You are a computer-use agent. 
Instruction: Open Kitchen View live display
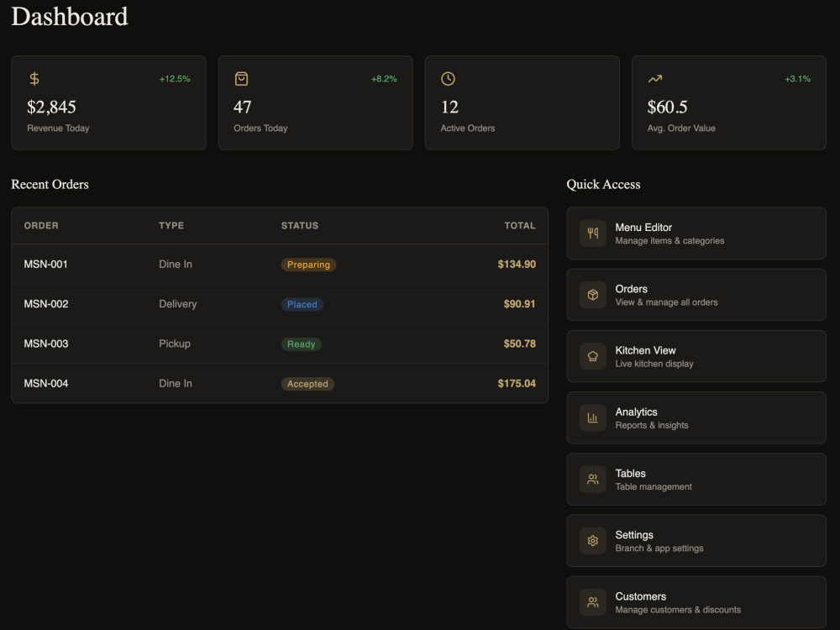(x=696, y=356)
